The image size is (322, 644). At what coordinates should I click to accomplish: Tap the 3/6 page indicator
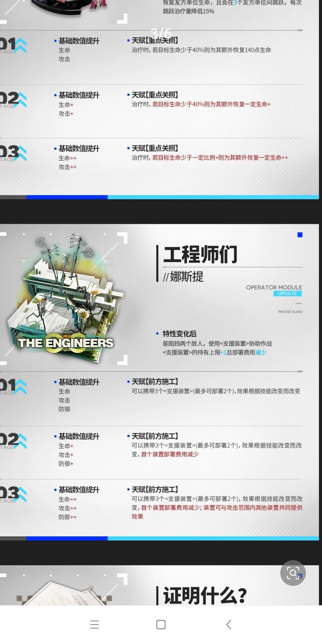(161, 33)
